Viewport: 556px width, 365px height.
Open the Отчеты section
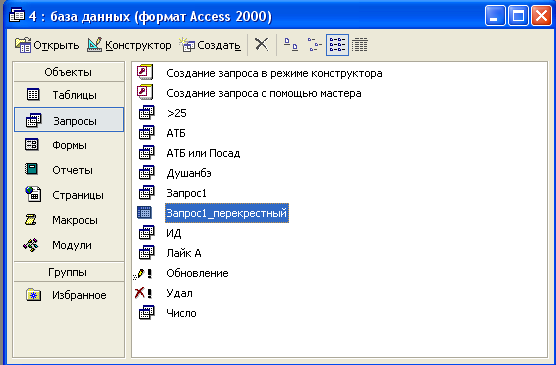69,170
